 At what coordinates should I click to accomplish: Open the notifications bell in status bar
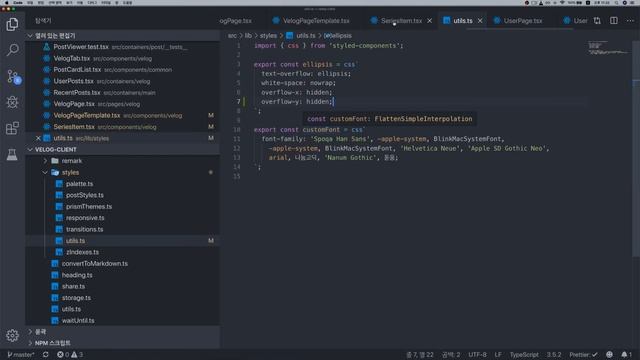[626, 354]
